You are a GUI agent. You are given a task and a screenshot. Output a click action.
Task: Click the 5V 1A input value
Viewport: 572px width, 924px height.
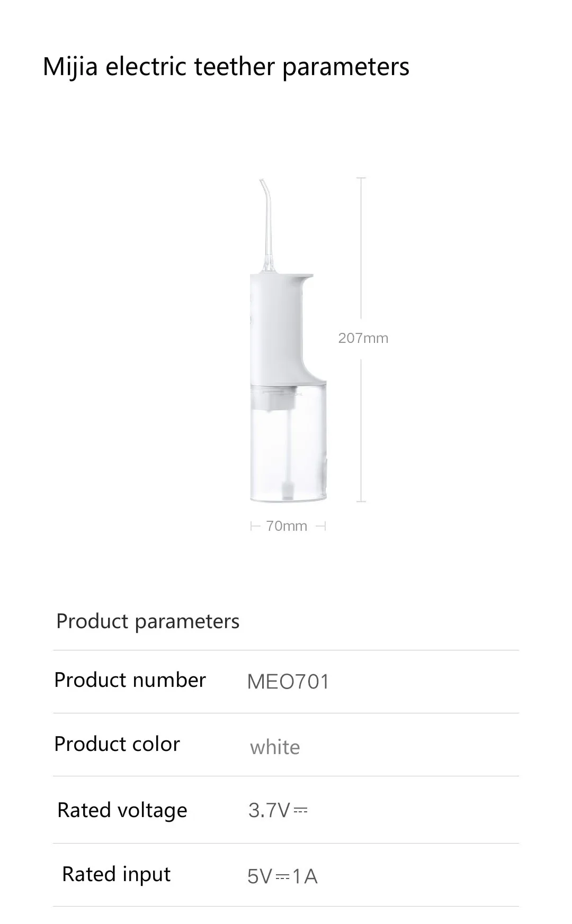click(282, 876)
